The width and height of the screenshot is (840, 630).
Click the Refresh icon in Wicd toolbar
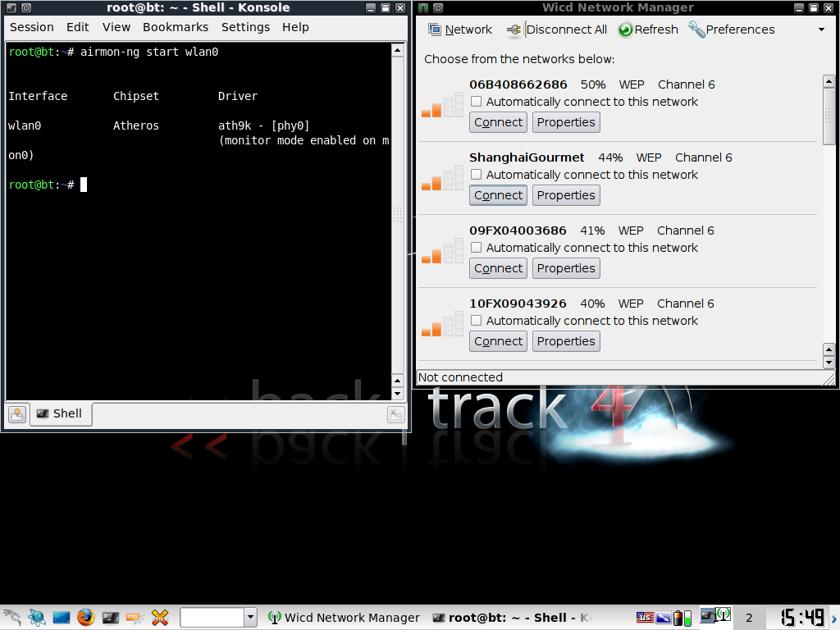[x=625, y=30]
